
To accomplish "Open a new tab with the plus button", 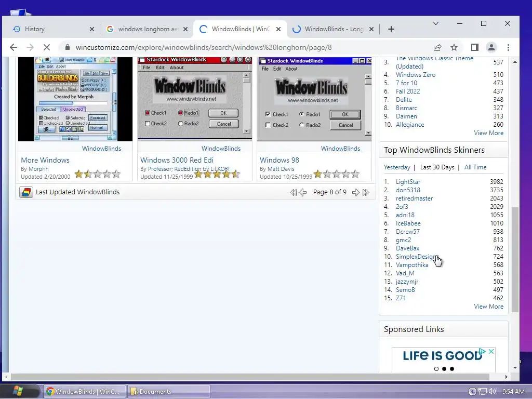I will tap(391, 29).
